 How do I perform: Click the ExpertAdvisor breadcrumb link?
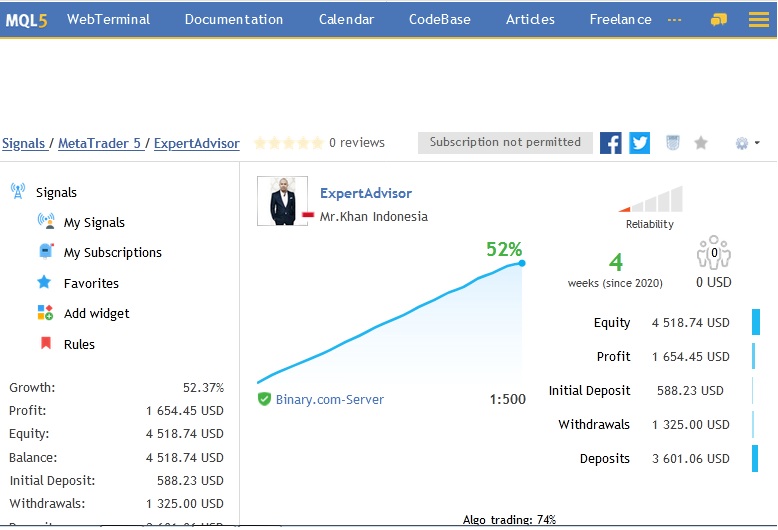196,143
